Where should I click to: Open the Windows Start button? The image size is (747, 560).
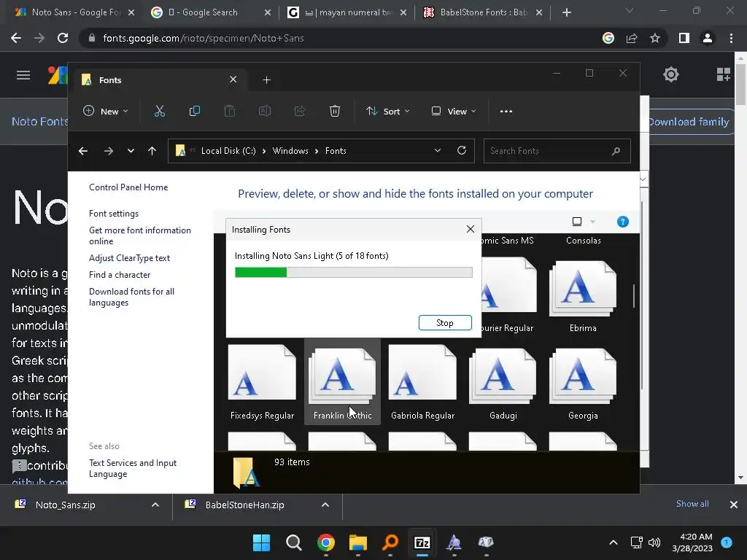coord(261,542)
